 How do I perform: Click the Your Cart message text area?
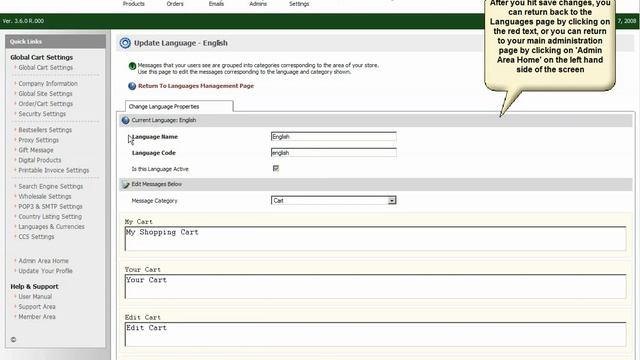375,287
